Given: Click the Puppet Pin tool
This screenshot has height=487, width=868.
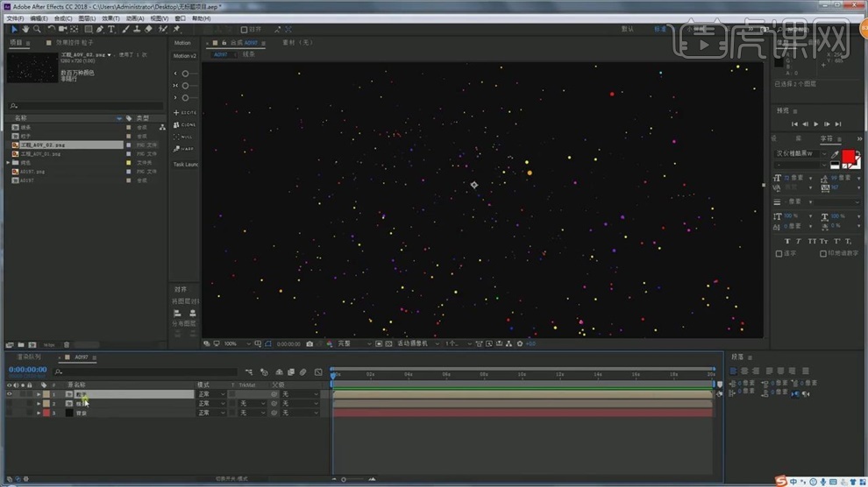Looking at the screenshot, I should (x=177, y=29).
